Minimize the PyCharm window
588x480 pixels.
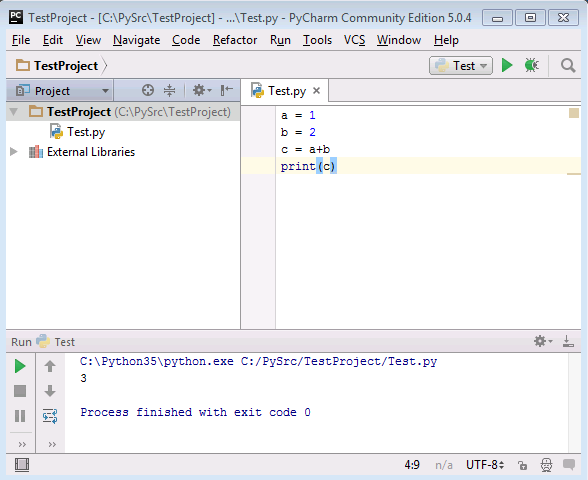[x=497, y=18]
